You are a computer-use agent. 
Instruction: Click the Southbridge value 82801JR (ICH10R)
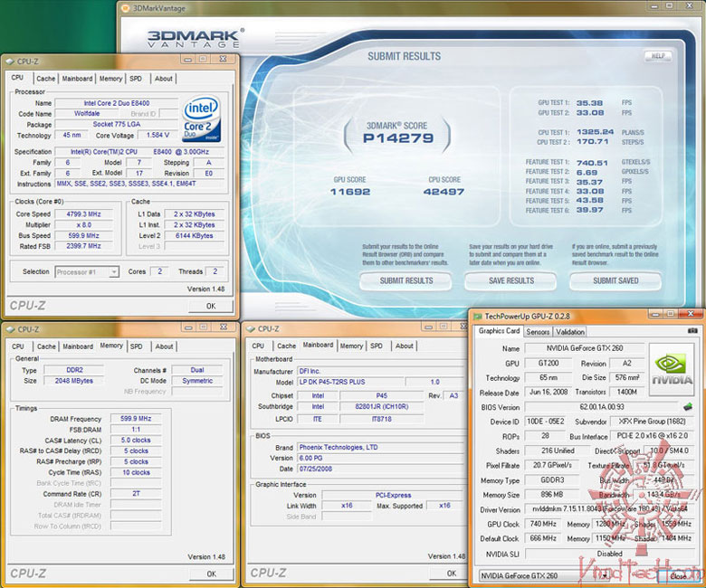pyautogui.click(x=381, y=407)
